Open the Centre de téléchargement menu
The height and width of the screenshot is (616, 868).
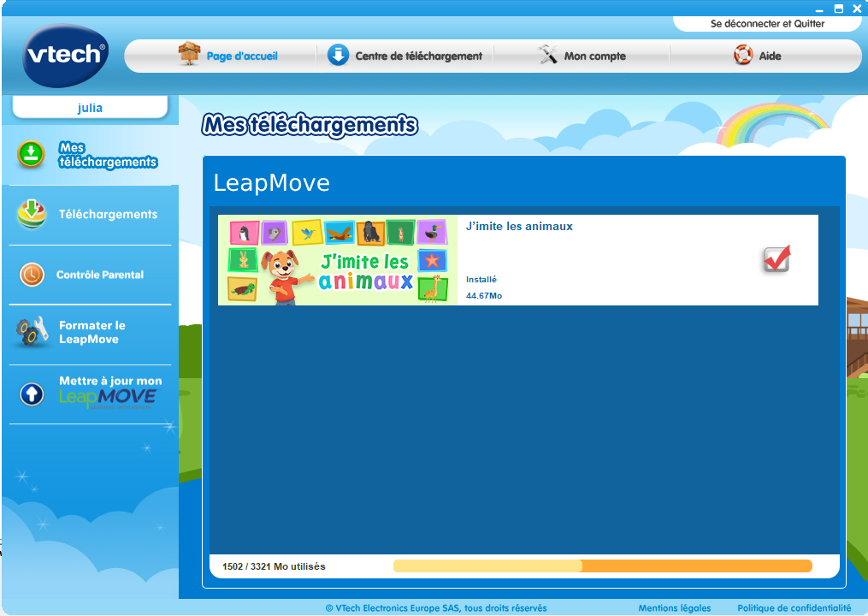pos(418,56)
